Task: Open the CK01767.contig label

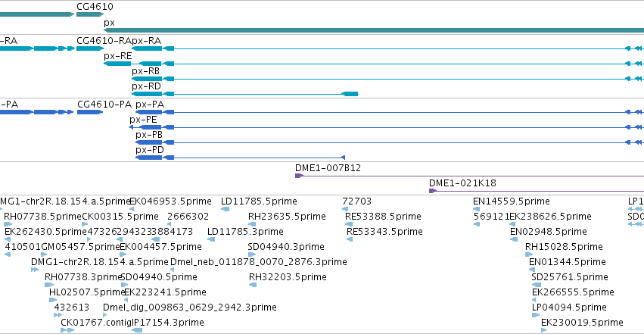Action: pos(96,323)
